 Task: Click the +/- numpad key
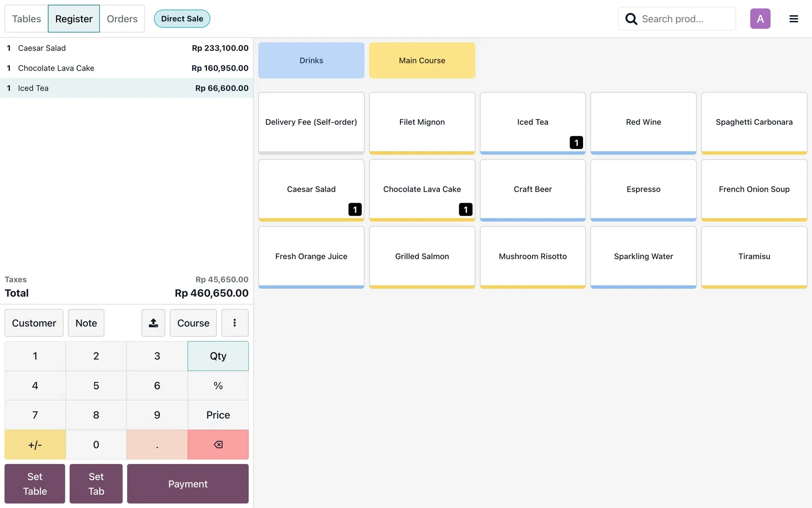[x=35, y=444]
